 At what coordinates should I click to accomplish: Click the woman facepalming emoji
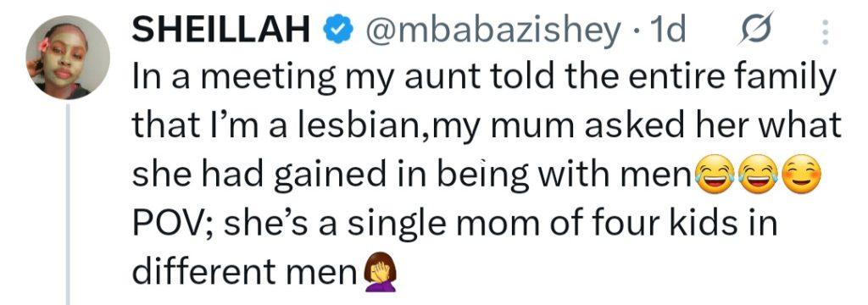(x=379, y=271)
